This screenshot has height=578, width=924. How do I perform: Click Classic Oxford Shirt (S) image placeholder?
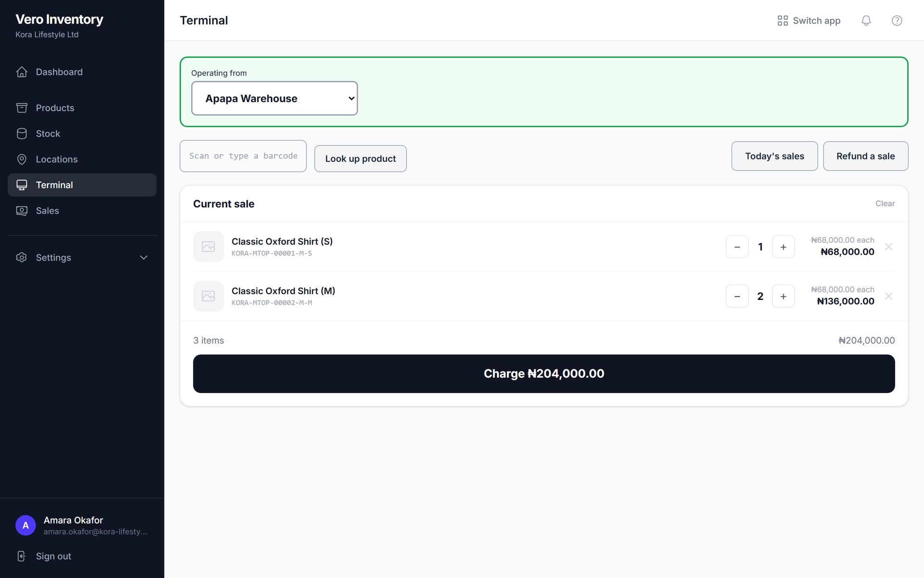[208, 247]
